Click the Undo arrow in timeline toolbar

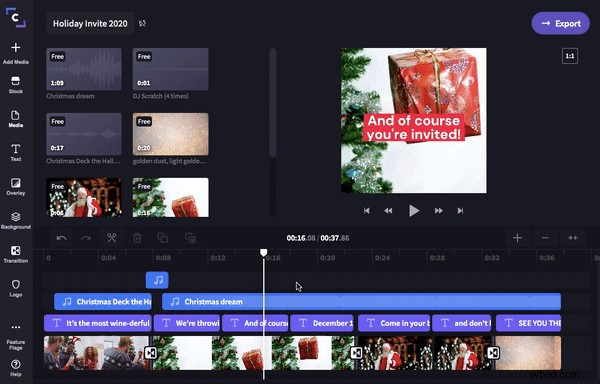(61, 238)
